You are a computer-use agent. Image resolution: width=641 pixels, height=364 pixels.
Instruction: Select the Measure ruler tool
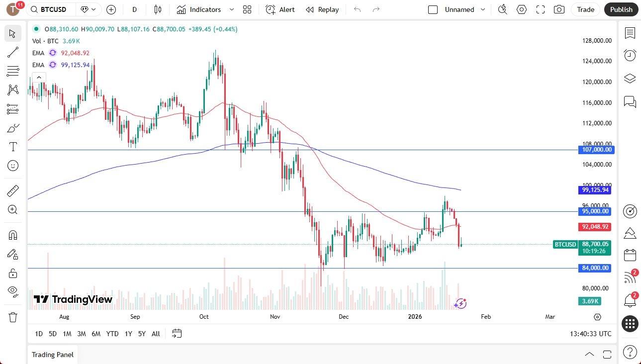[13, 190]
